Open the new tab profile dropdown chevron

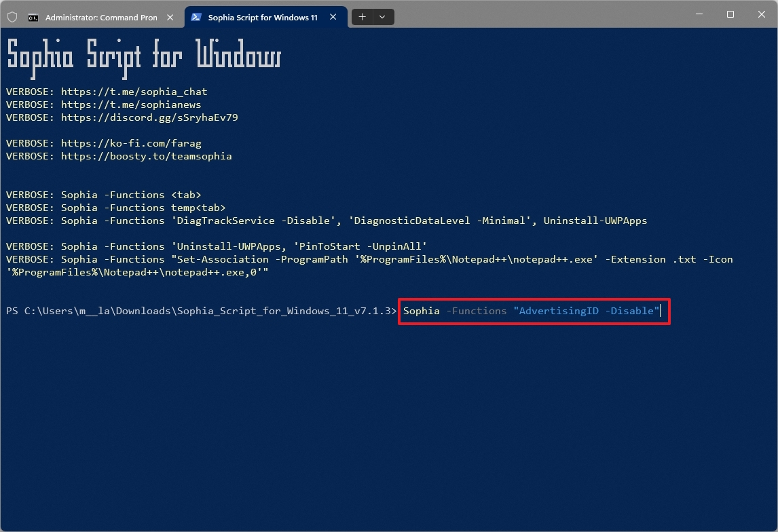pos(382,17)
